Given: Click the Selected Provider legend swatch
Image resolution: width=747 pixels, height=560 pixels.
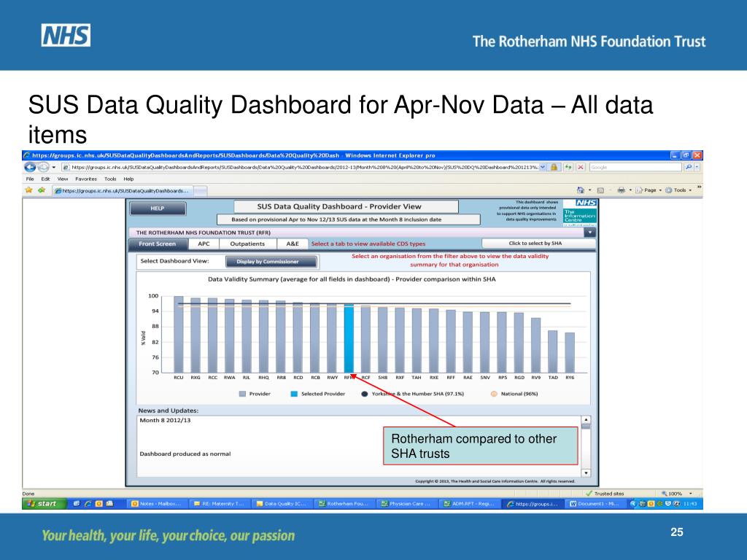Looking at the screenshot, I should (x=294, y=394).
